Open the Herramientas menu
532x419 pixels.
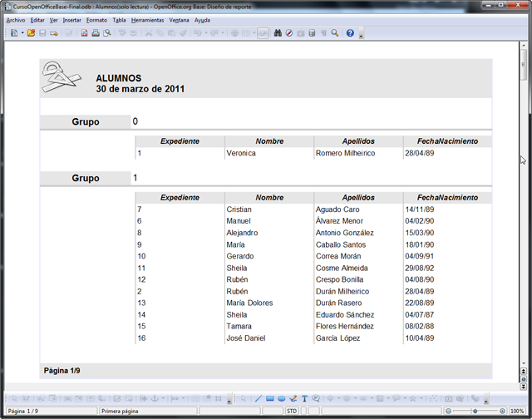tap(147, 19)
